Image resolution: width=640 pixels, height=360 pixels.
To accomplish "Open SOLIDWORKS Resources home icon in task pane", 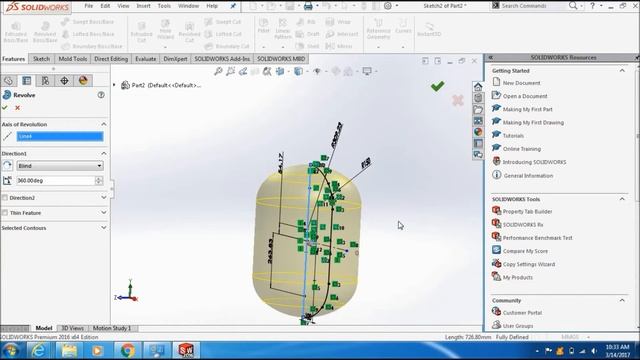I will click(x=478, y=87).
